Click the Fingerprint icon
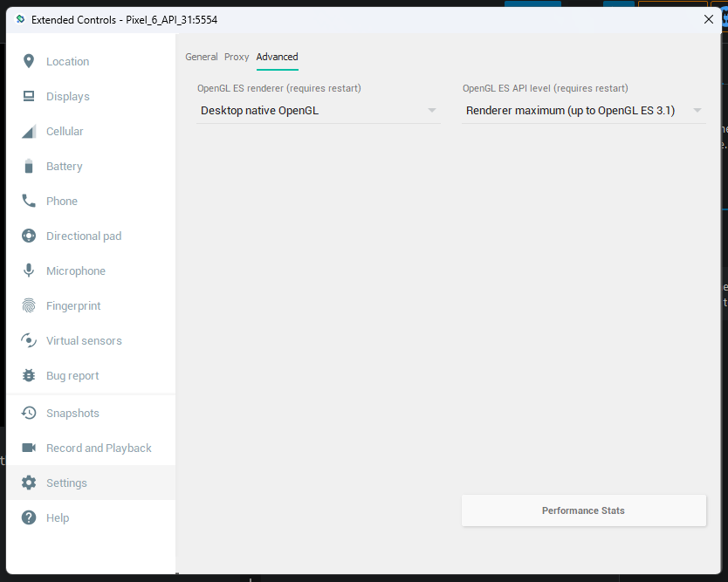The width and height of the screenshot is (728, 582). click(x=29, y=305)
